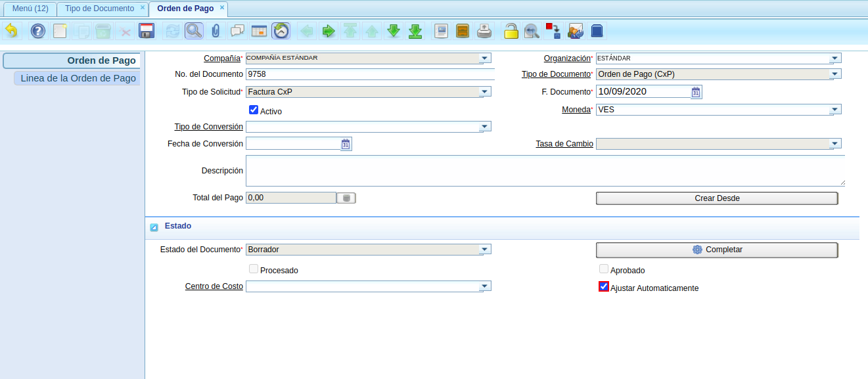Select Orden de Pago in left sidebar

pos(72,60)
